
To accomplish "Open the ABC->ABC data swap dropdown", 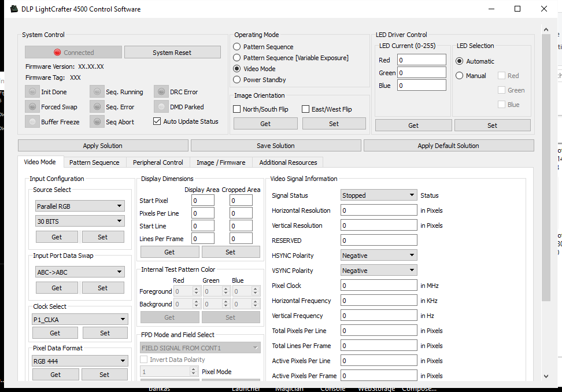I will (x=80, y=272).
